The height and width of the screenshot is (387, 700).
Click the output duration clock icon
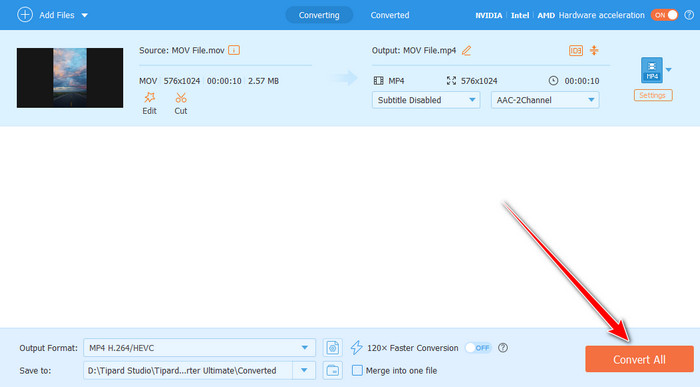pyautogui.click(x=553, y=81)
